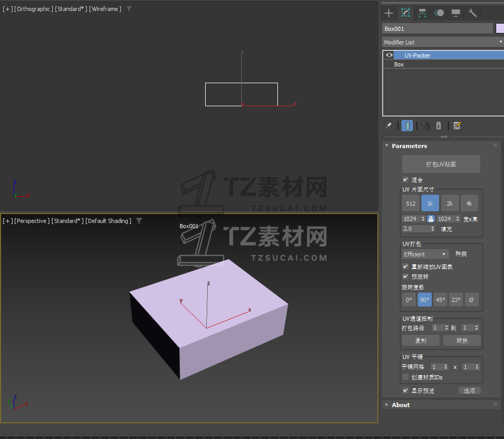Viewport: 504px width, 439px height.
Task: Toggle the width-height lock icon
Action: coord(431,219)
